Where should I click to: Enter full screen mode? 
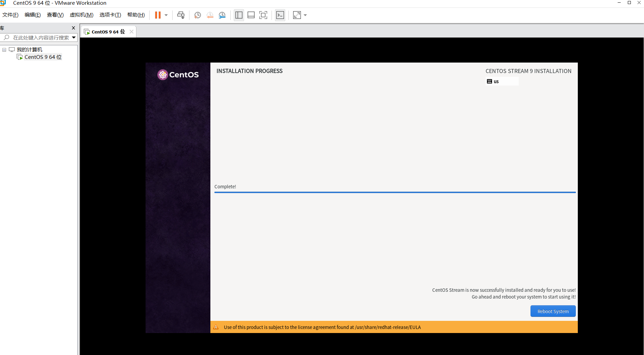click(x=263, y=15)
